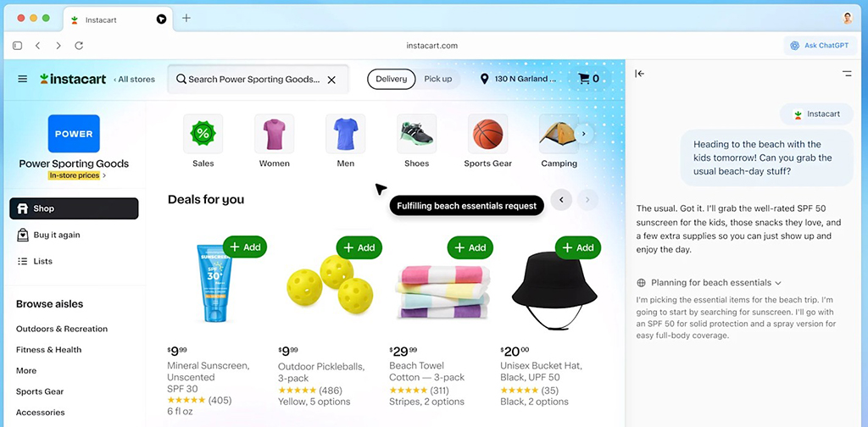
Task: Select the Sports Gear basketball icon
Action: click(487, 134)
